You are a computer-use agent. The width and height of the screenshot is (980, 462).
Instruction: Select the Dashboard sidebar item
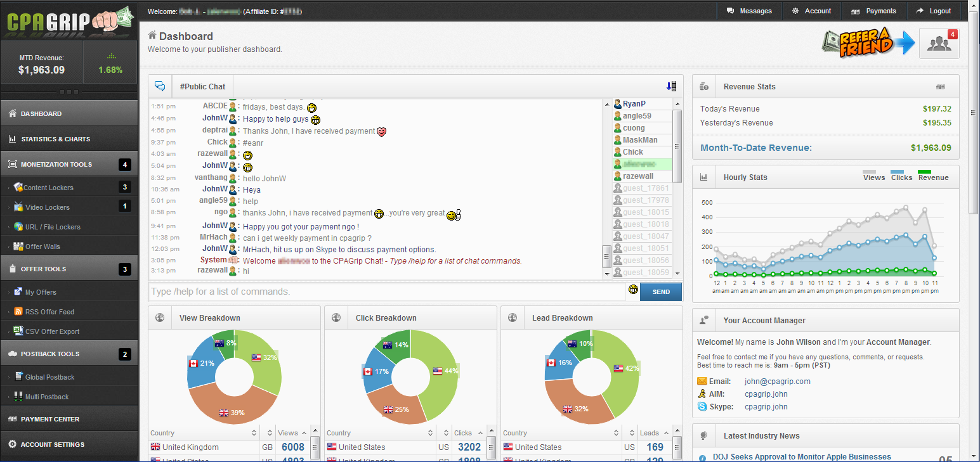pos(69,113)
